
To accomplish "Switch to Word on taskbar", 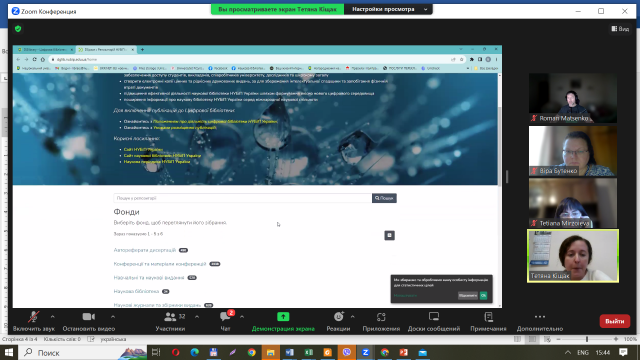I will 289,352.
